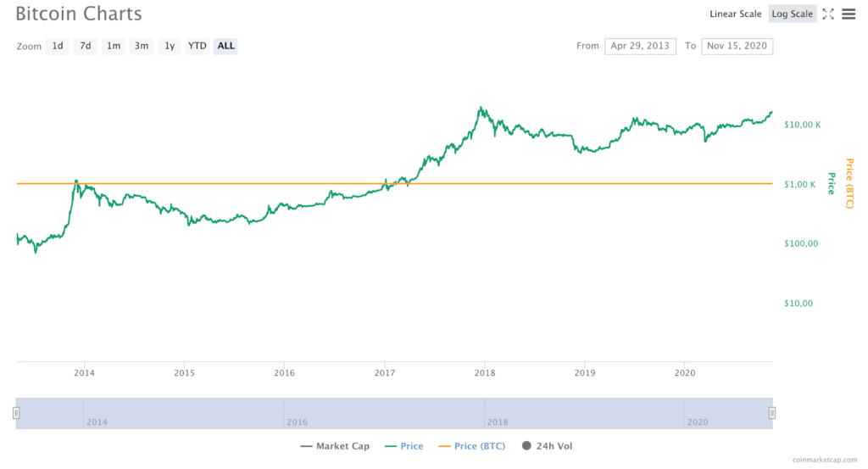Click the Bitcoin Charts heading
Viewport: 868px width, 469px height.
click(79, 14)
